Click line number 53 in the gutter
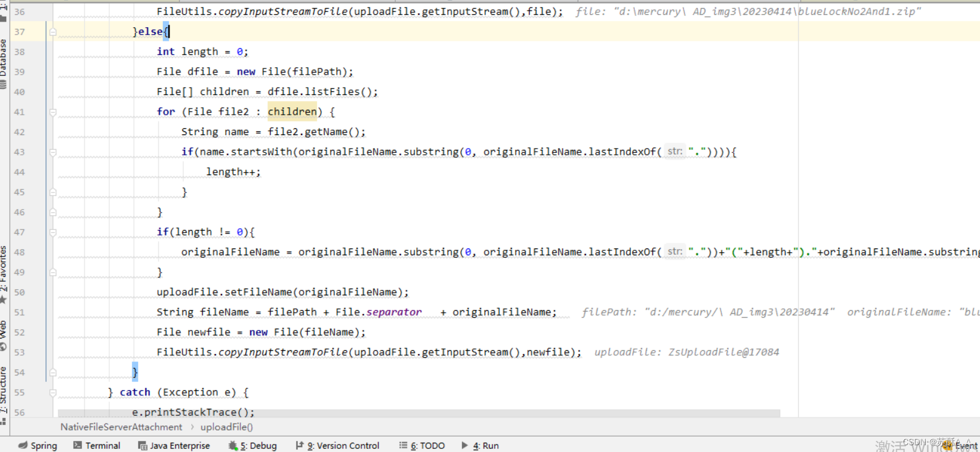980x452 pixels. tap(20, 352)
